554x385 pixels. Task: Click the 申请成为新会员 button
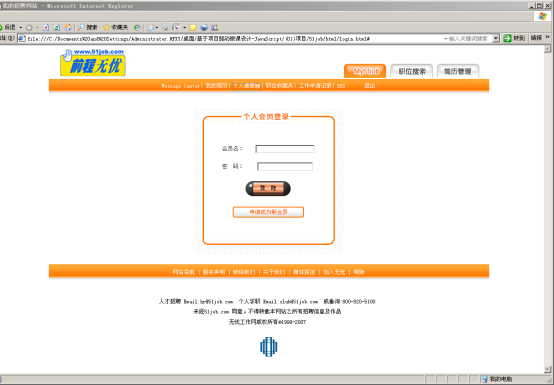coord(268,212)
